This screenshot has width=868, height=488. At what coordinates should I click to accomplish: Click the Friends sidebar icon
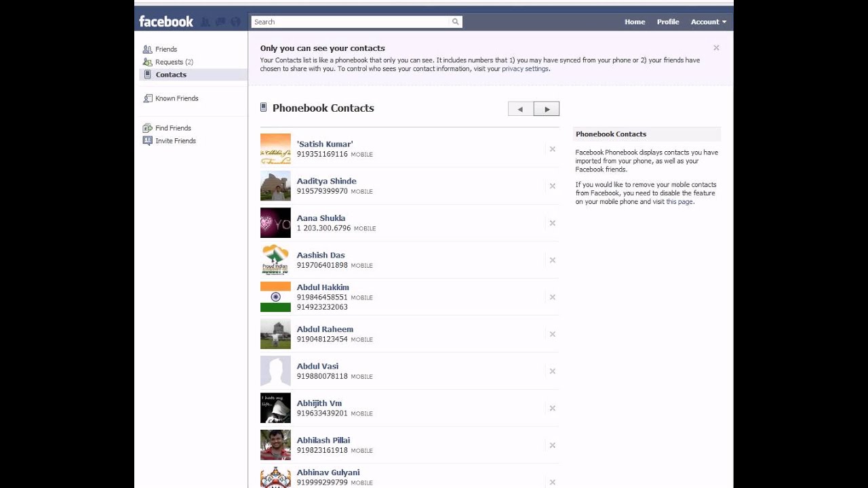tap(148, 49)
